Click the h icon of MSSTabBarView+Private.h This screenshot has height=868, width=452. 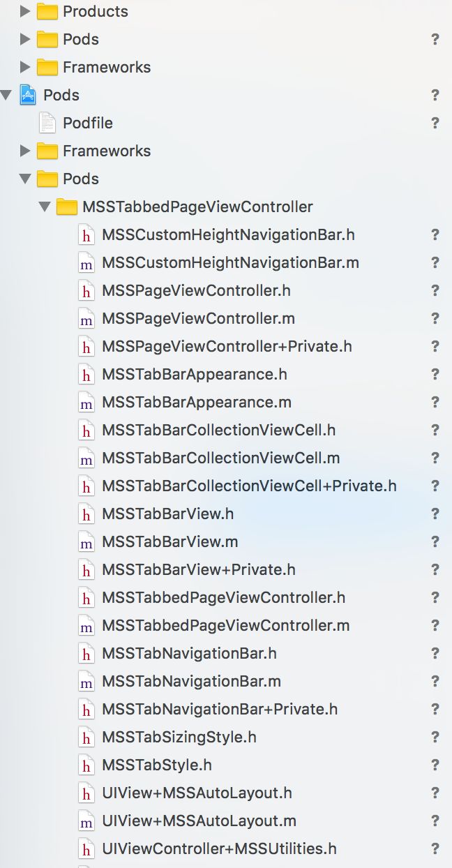coord(86,569)
